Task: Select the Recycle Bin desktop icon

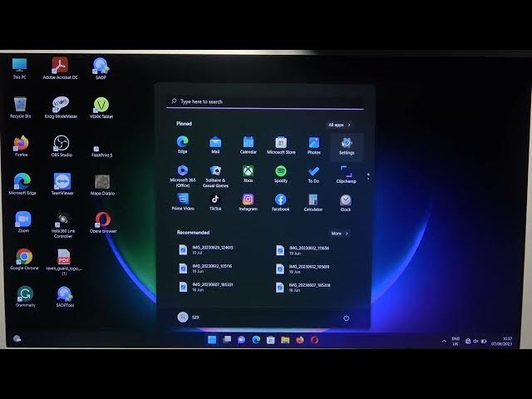Action: click(20, 107)
